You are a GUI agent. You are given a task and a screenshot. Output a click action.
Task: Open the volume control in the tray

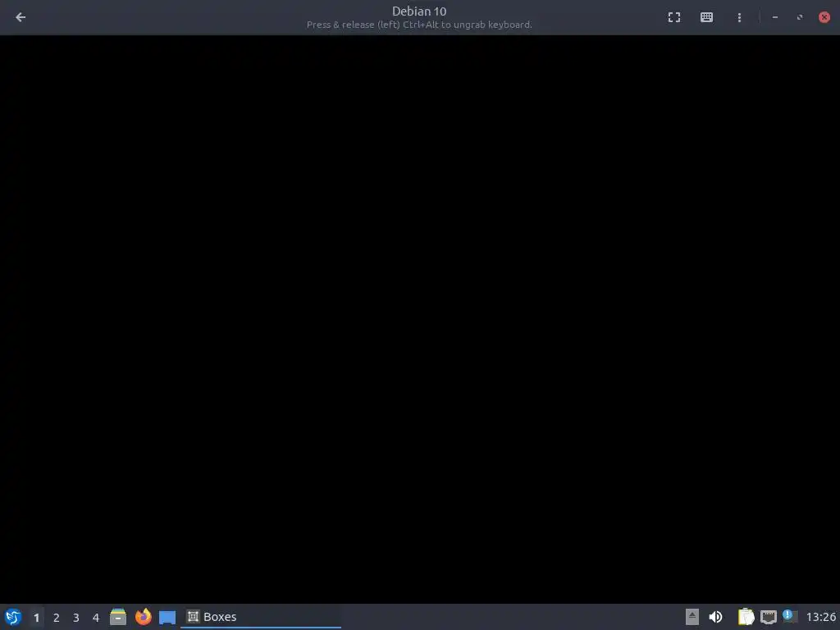pyautogui.click(x=715, y=617)
